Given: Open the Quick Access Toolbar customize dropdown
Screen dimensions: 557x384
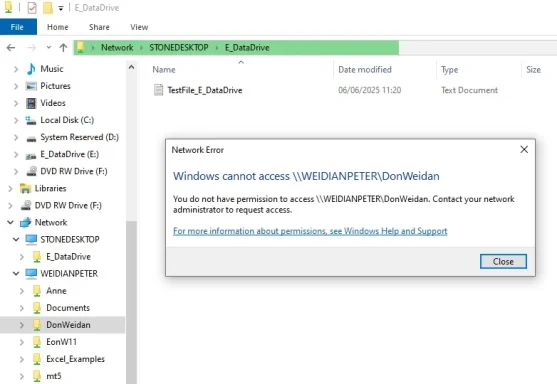Looking at the screenshot, I should 61,8.
